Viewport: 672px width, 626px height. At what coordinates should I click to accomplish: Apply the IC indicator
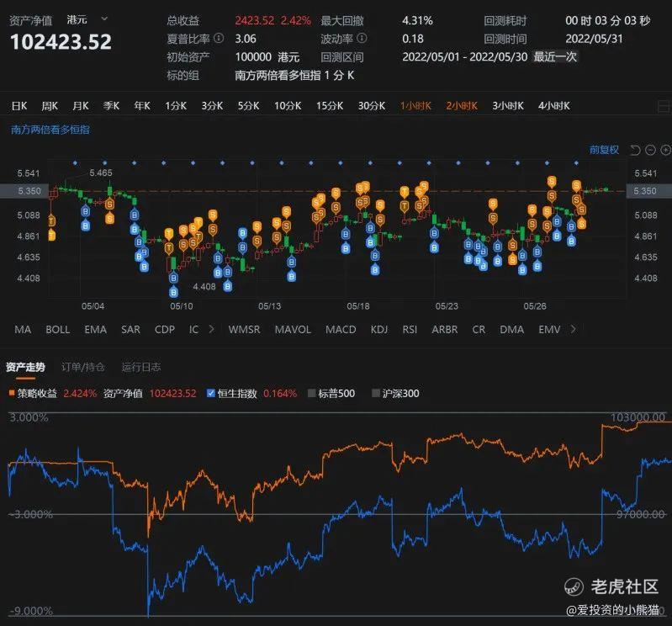[193, 329]
